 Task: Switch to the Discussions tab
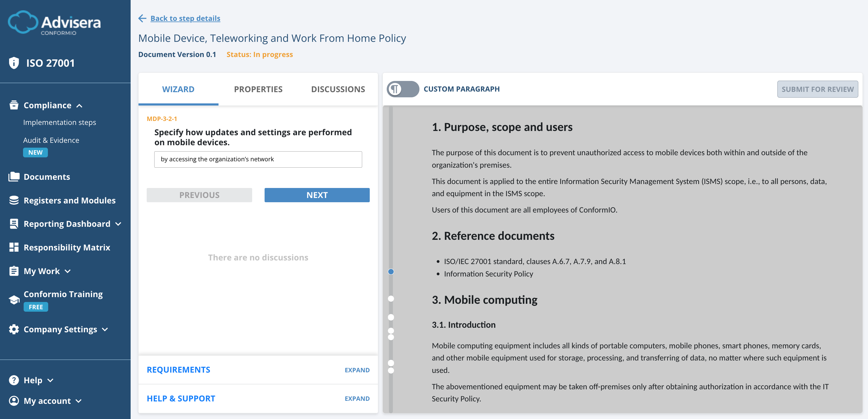[x=338, y=89]
